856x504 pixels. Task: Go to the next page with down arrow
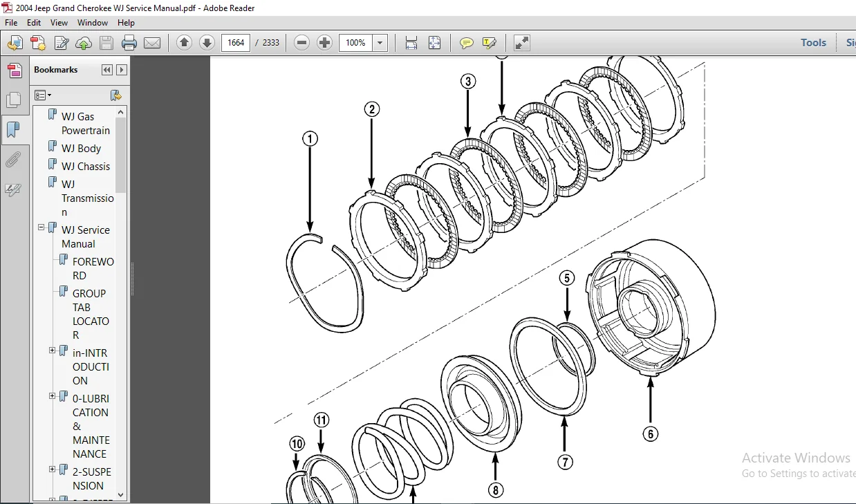(x=207, y=42)
